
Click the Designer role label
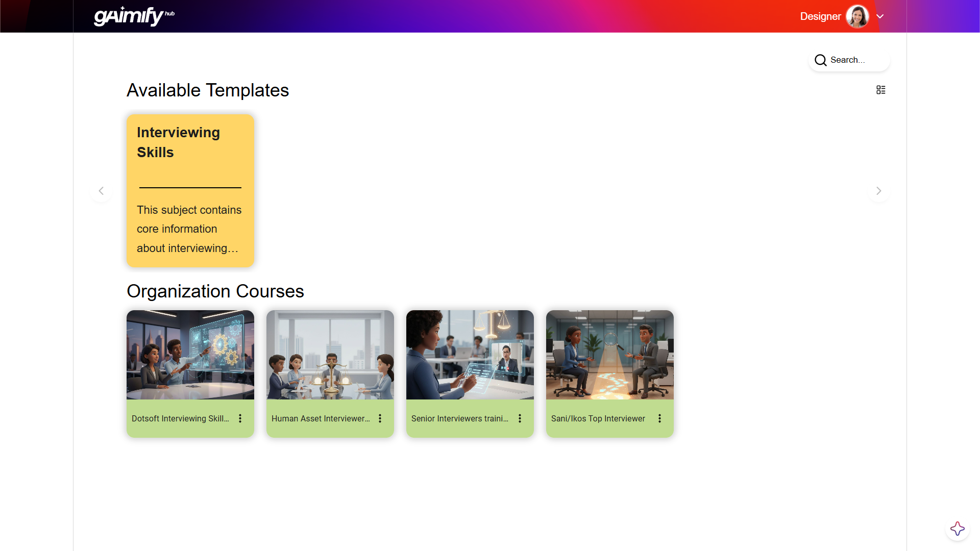click(x=820, y=16)
